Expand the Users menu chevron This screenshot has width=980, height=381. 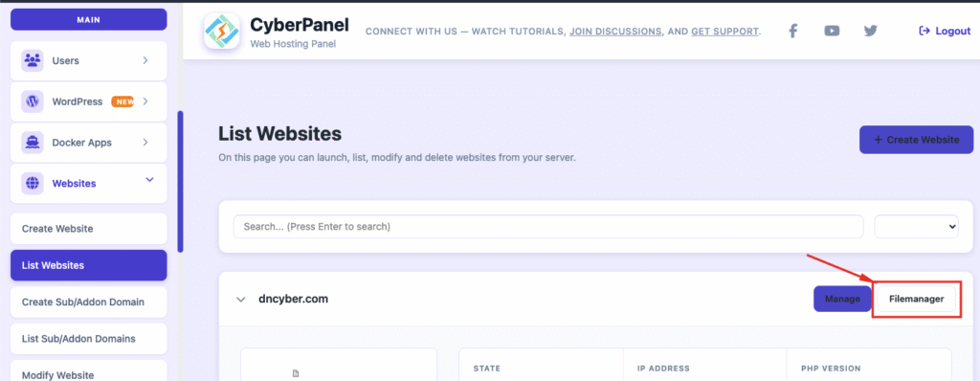point(145,60)
